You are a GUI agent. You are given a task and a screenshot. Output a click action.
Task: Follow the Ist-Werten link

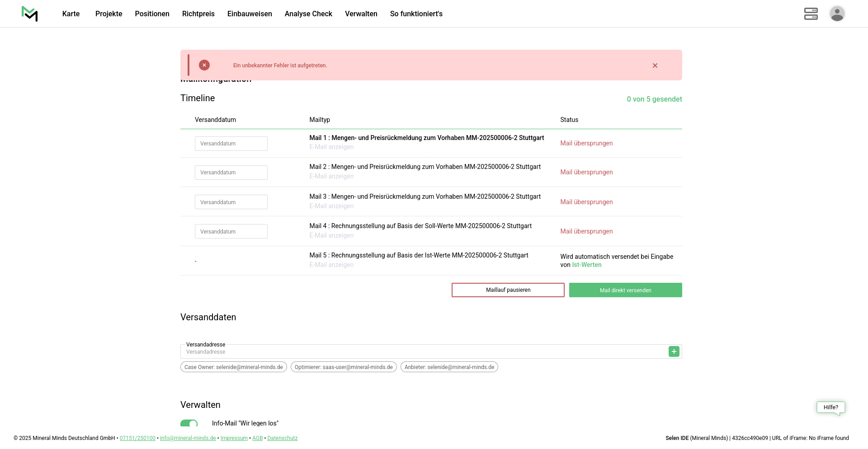586,265
